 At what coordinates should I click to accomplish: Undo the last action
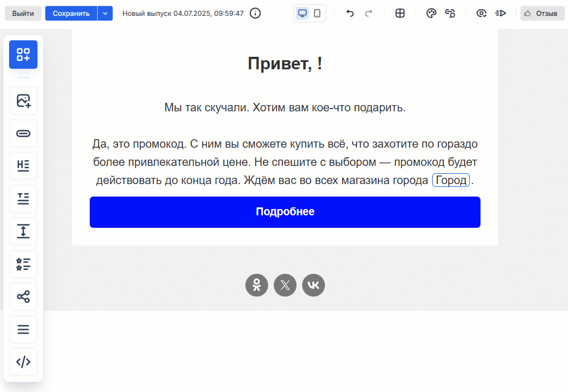350,13
